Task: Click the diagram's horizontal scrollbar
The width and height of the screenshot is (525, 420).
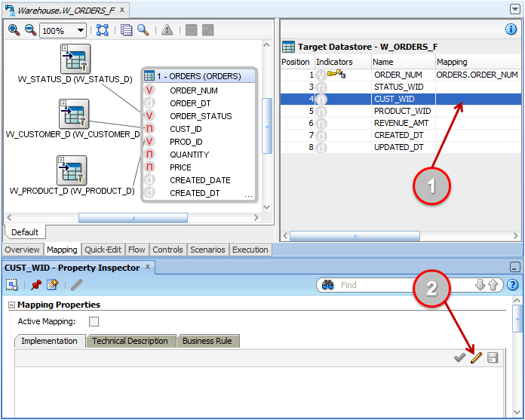Action: [133, 218]
